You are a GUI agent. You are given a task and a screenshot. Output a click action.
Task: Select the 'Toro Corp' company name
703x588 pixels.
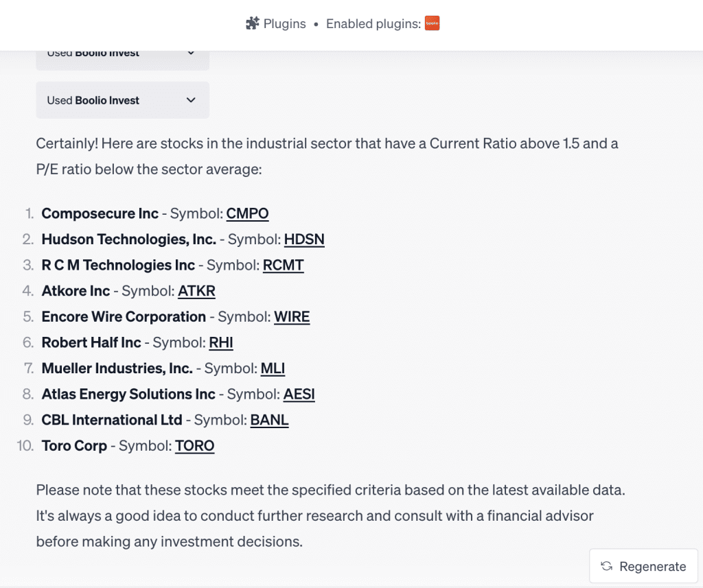74,445
